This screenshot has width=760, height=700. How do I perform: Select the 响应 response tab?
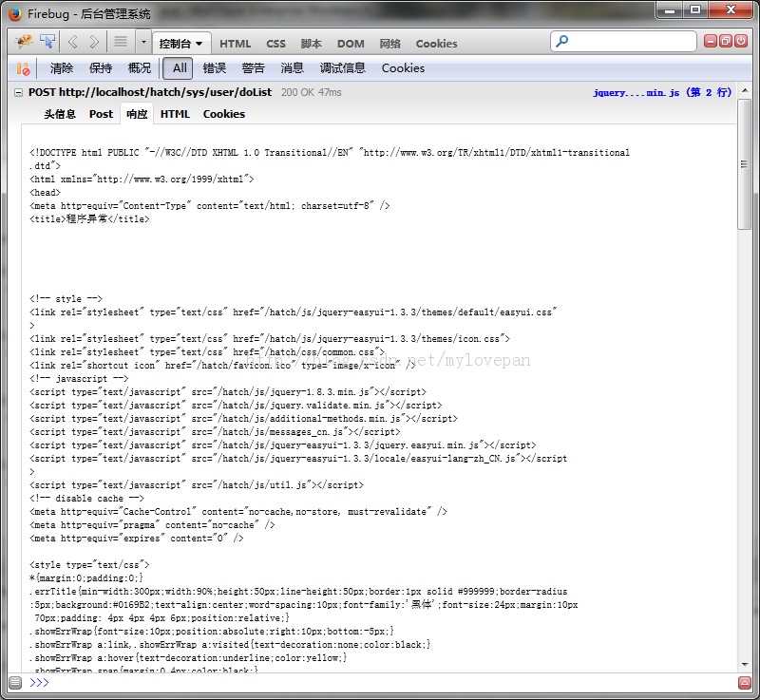pyautogui.click(x=137, y=114)
